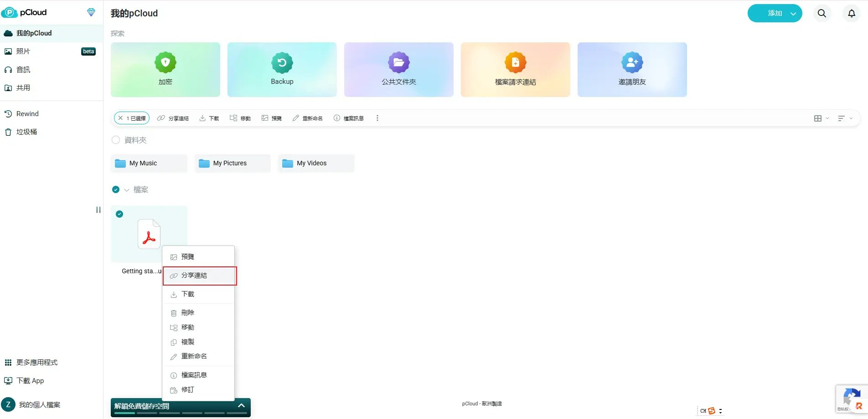The height and width of the screenshot is (419, 868).
Task: Uncheck the 檔案 section selection circle
Action: pos(116,189)
